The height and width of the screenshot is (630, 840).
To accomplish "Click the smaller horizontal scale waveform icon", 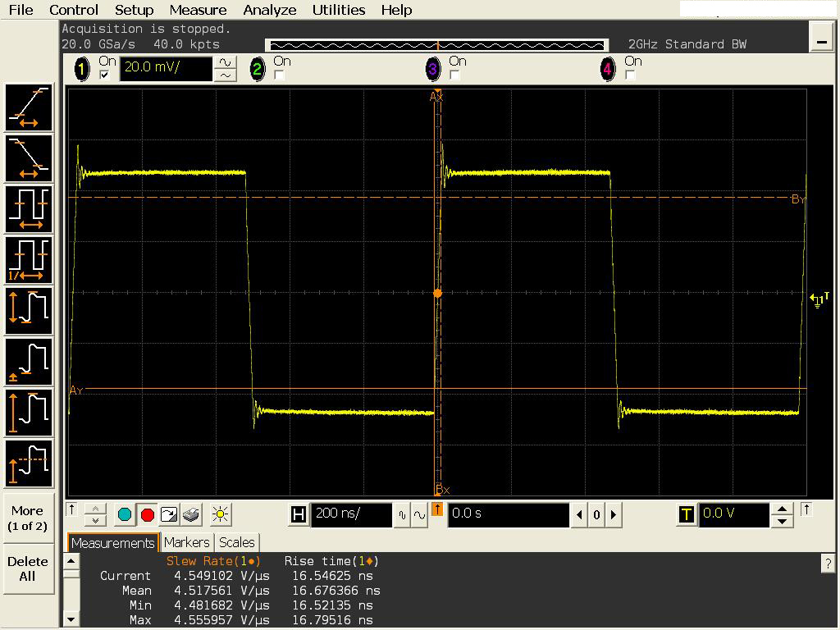I will tap(402, 515).
